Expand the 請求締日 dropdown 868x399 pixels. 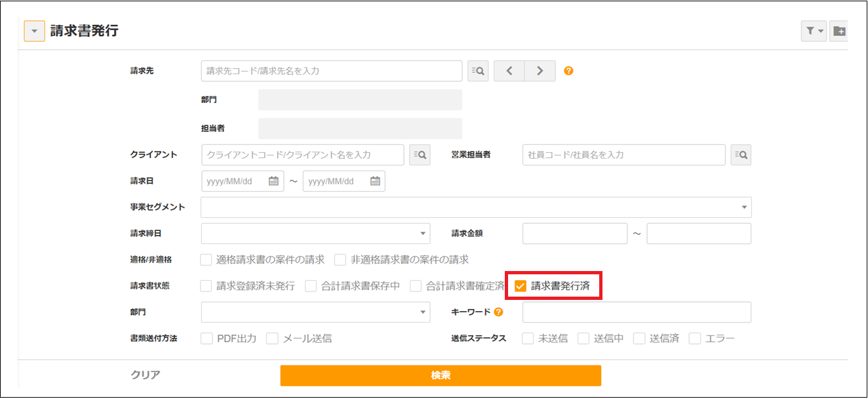point(316,234)
